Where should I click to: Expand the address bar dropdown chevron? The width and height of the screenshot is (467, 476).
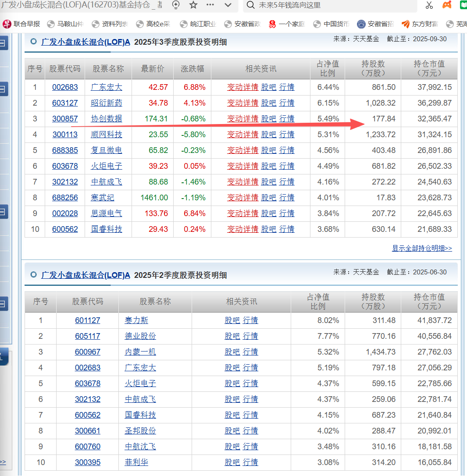(228, 5)
